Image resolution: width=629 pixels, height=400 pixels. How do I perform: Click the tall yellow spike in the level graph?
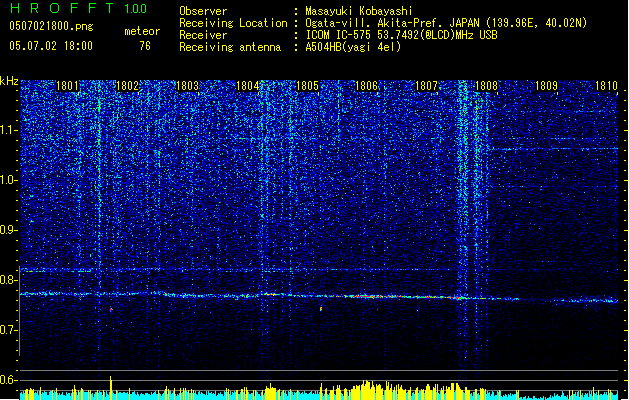[111, 388]
